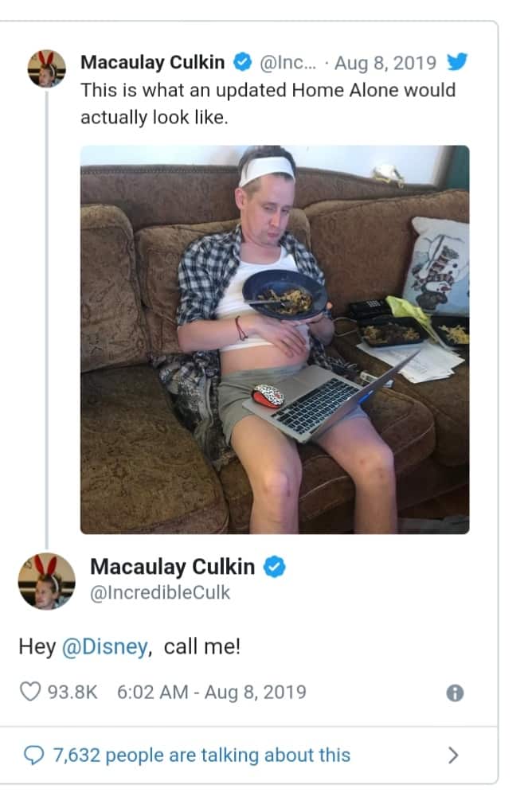Viewport: 528px width, 812px height.
Task: Open the info circle icon
Action: click(455, 693)
